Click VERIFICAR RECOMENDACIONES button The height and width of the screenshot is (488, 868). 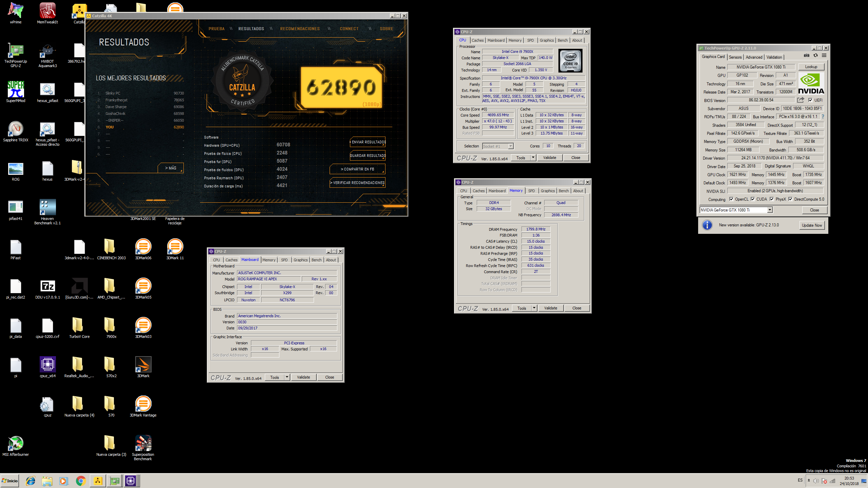click(357, 183)
